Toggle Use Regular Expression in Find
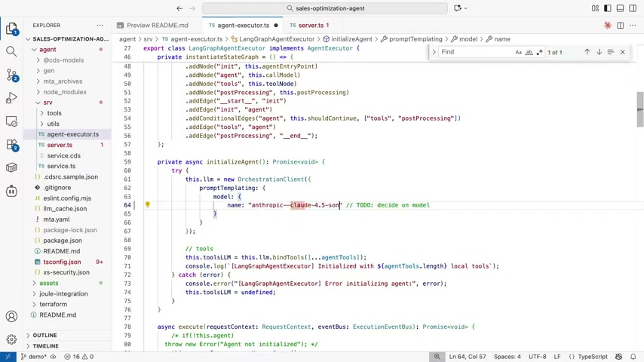 (x=540, y=52)
